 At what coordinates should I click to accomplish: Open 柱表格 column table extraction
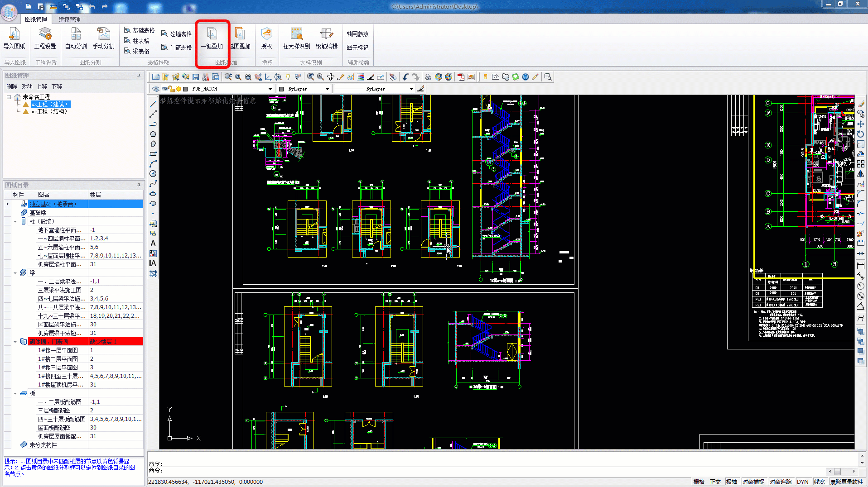click(x=137, y=41)
